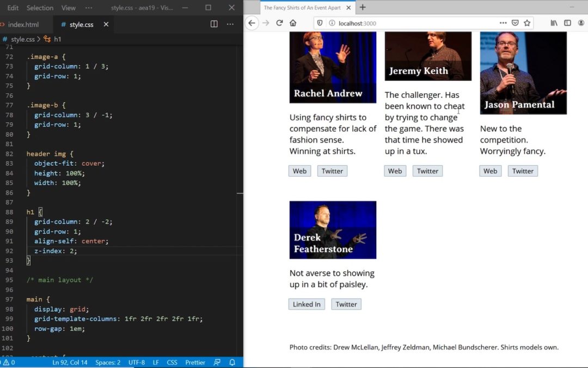Split the editor to the right
Image resolution: width=588 pixels, height=368 pixels.
pos(214,24)
